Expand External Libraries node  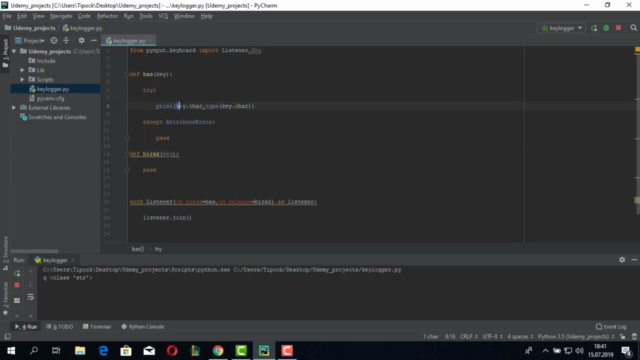(14, 108)
